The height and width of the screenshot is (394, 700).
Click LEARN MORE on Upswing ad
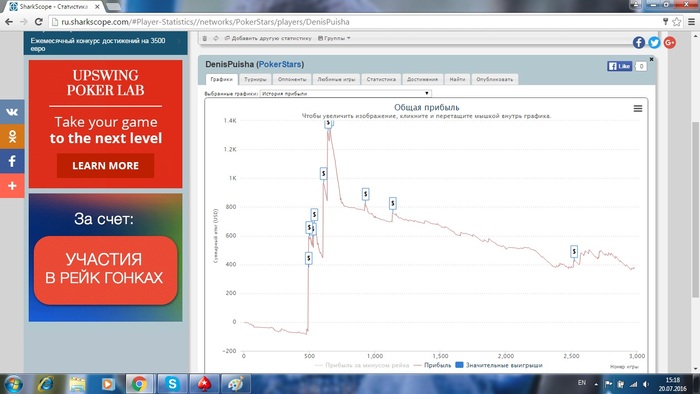click(x=105, y=166)
